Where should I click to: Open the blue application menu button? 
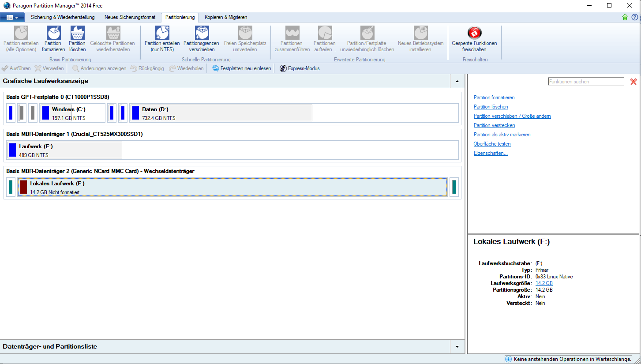[12, 17]
